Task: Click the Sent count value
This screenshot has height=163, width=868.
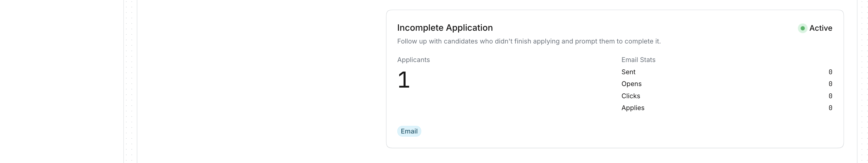Action: 830,72
